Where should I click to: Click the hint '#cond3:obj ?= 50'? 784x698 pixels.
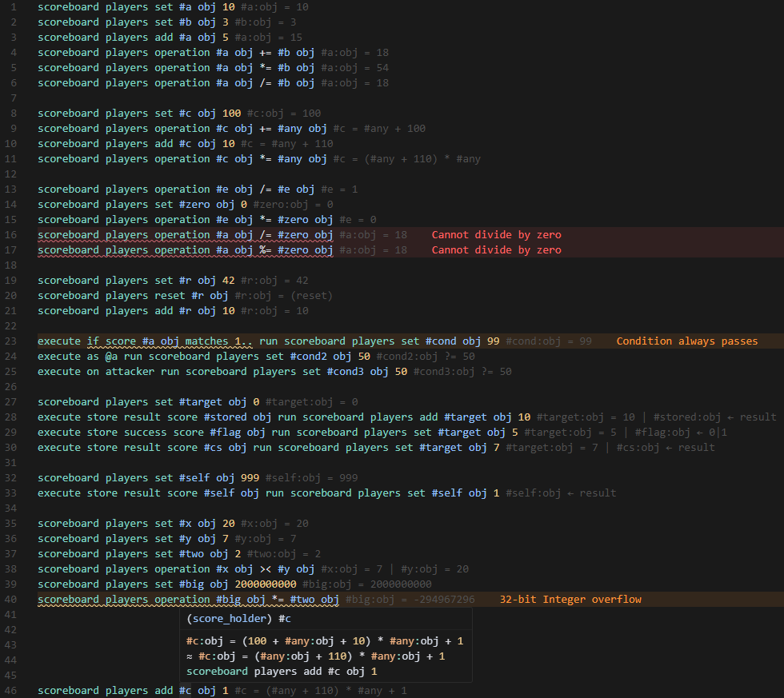(x=462, y=372)
